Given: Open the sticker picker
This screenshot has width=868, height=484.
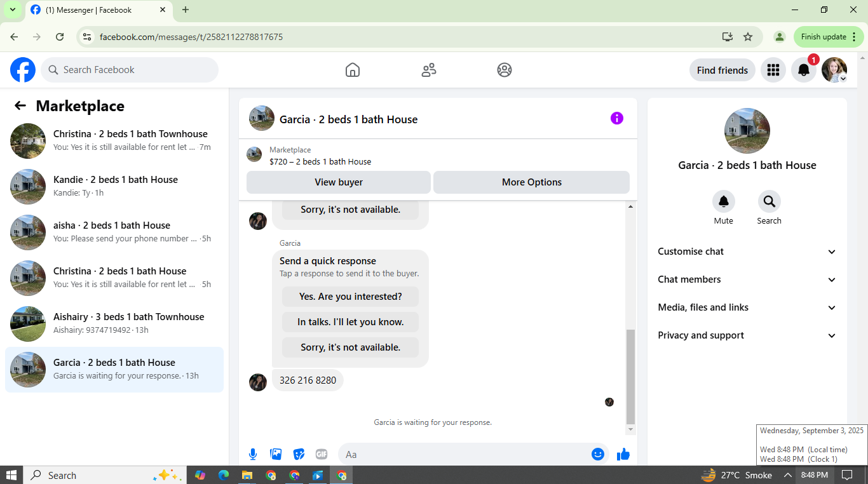Looking at the screenshot, I should [299, 454].
